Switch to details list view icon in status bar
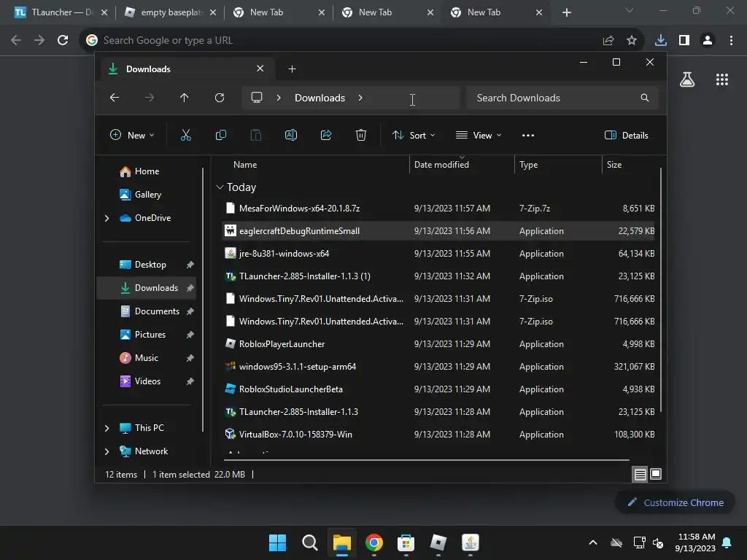 click(640, 474)
